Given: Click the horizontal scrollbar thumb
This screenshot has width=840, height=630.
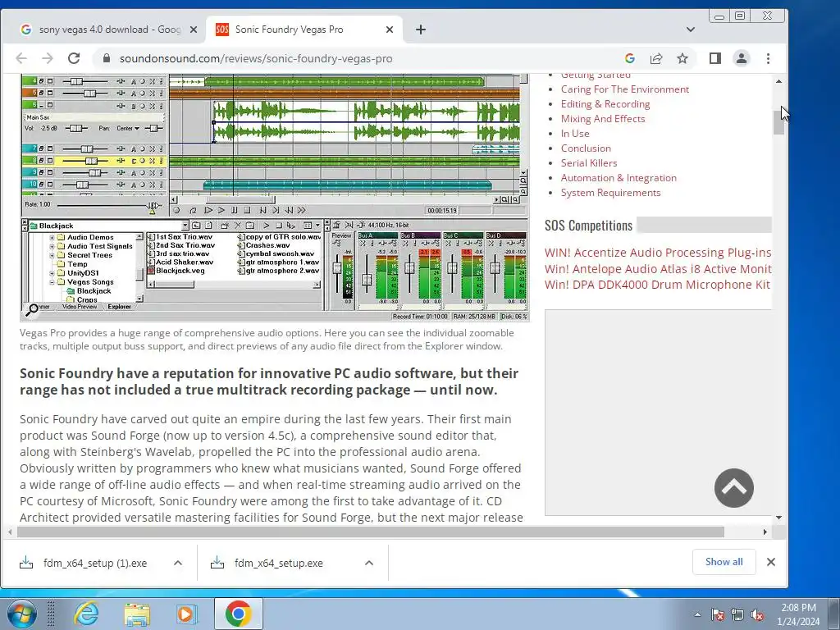Looking at the screenshot, I should click(x=370, y=532).
